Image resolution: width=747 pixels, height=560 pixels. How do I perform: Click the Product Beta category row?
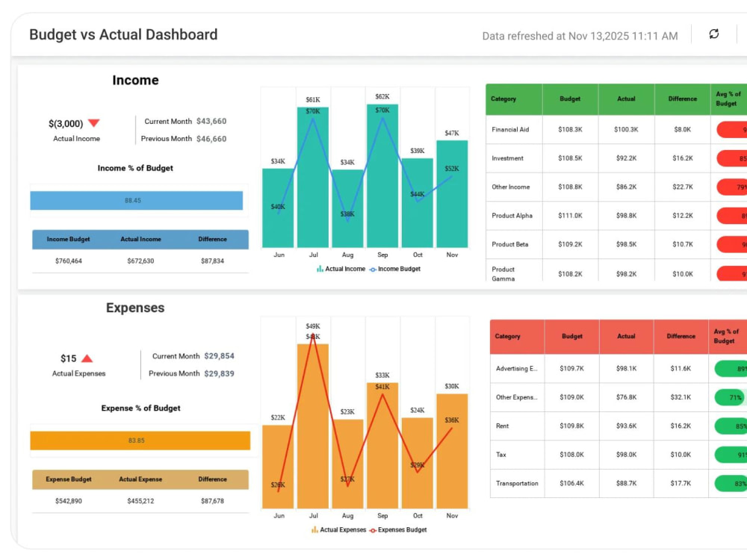click(x=616, y=244)
